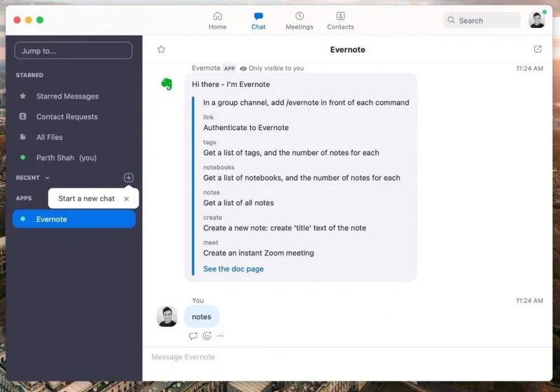Screen dimensions: 560x392
Task: Open Starred Messages
Action: point(74,97)
